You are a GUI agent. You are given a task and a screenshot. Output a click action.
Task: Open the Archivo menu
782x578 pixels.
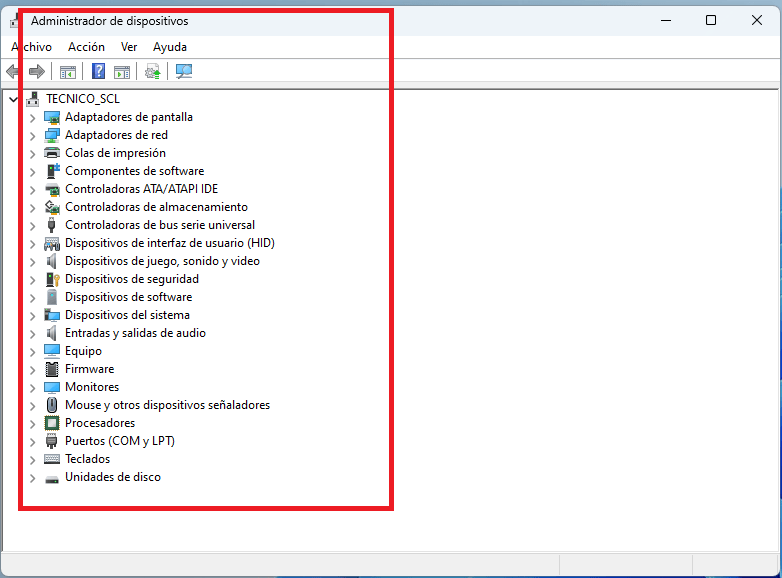click(x=31, y=47)
